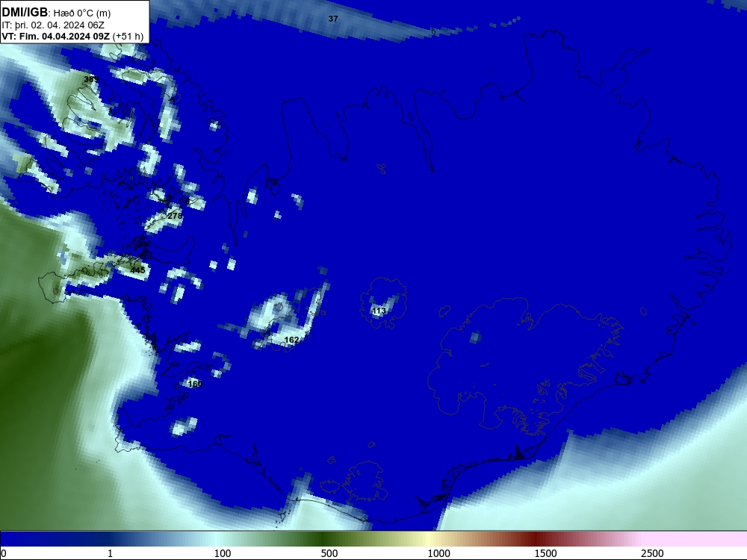Click the map value label 162

(291, 340)
